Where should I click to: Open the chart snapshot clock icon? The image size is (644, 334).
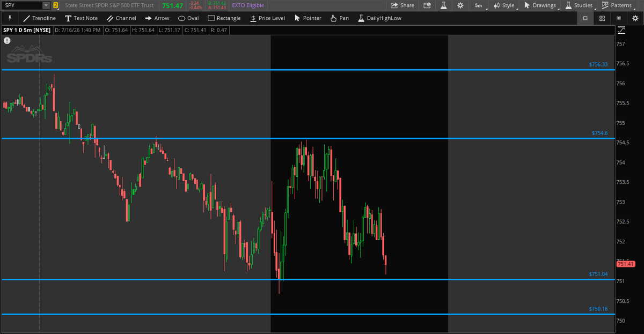(427, 5)
